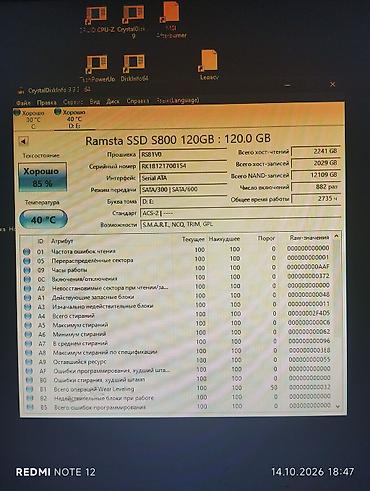Click the CrystalDiskInfo title bar app icon

21,90
